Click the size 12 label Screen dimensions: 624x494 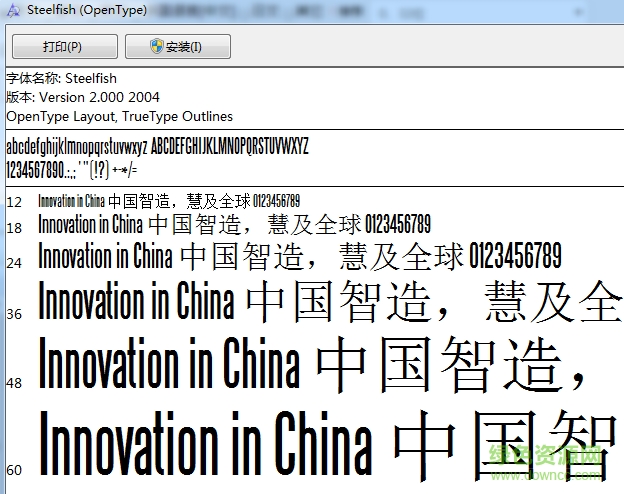pos(14,202)
